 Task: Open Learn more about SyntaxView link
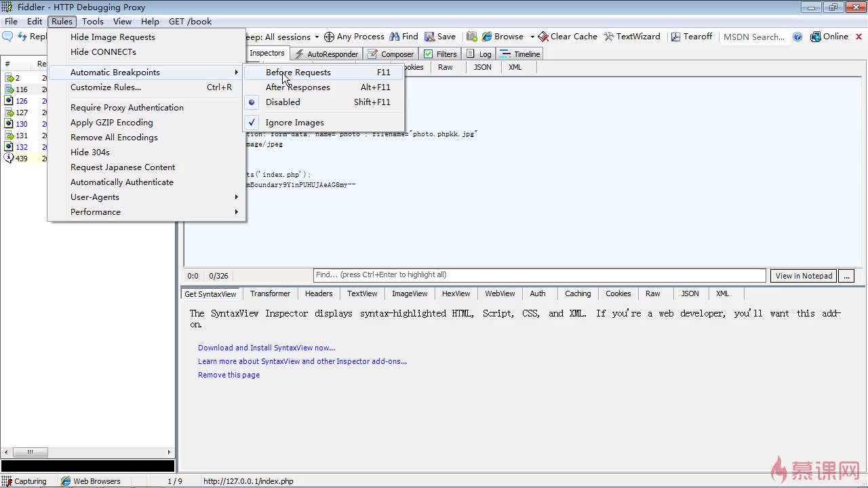pyautogui.click(x=302, y=361)
